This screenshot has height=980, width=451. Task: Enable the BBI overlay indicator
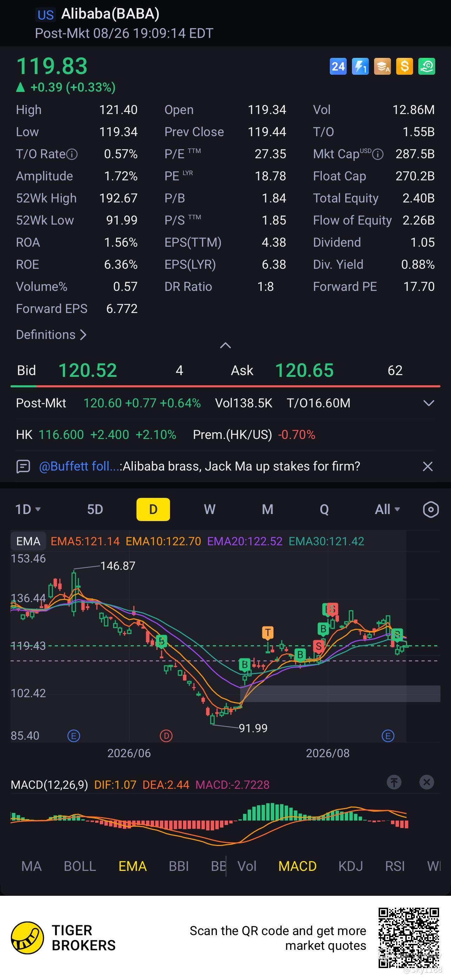[179, 866]
